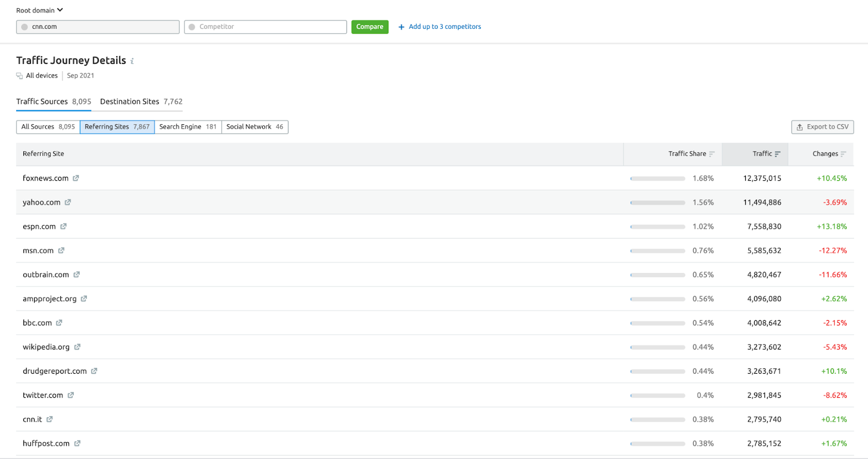
Task: Open external link icon next to outbrain.com
Action: 76,275
